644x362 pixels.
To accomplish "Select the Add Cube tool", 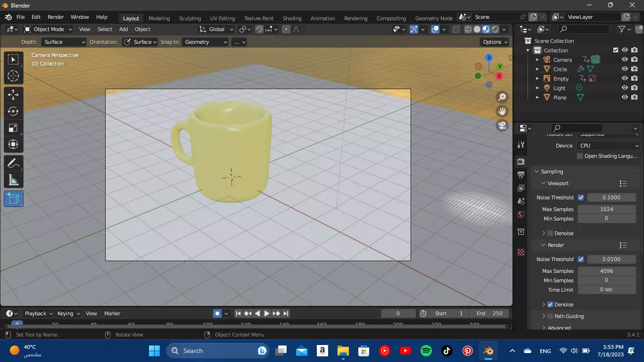I will (13, 198).
